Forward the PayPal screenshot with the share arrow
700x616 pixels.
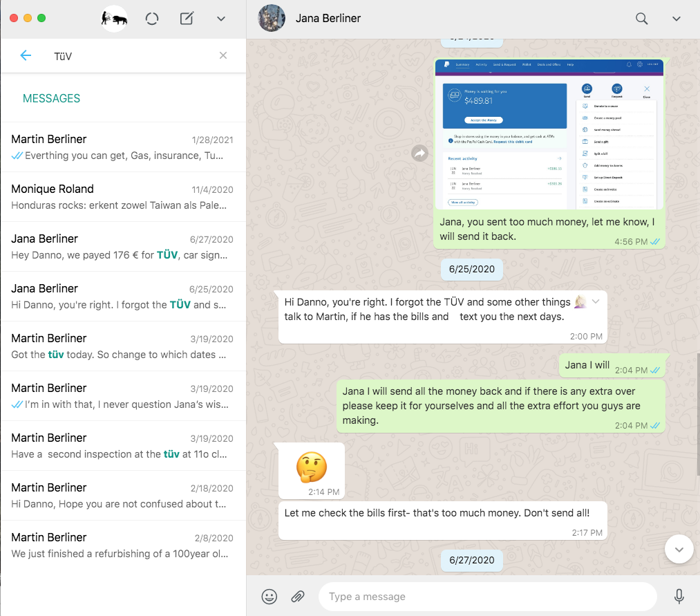coord(419,153)
